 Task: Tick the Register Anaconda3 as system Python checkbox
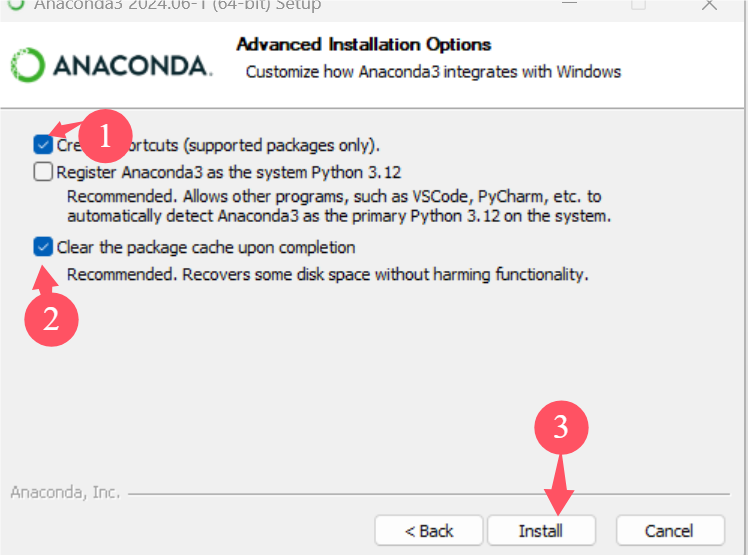pyautogui.click(x=43, y=172)
